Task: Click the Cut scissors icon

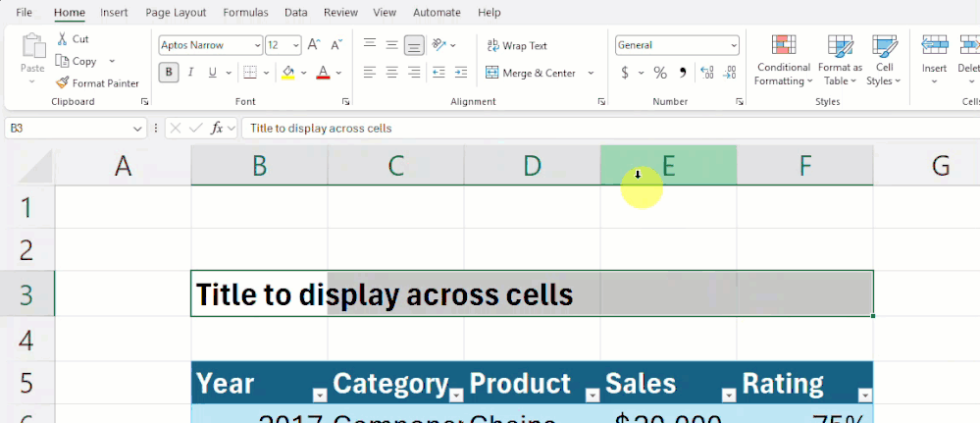Action: (62, 39)
